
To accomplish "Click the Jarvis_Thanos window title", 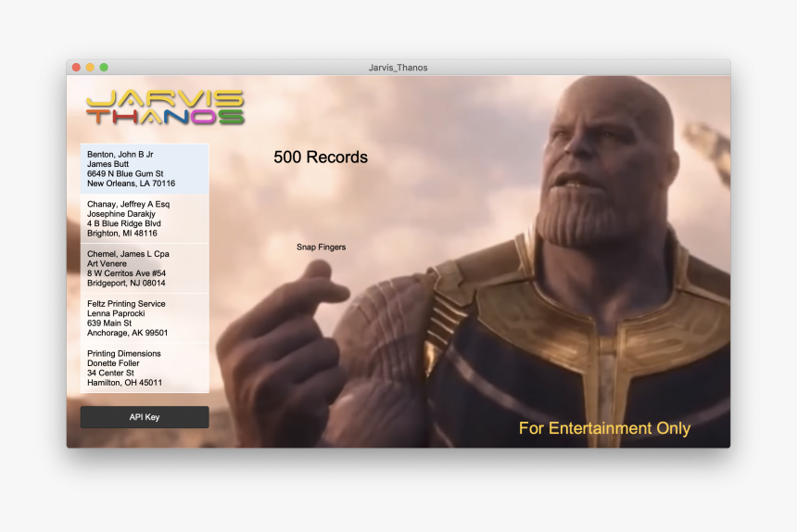I will click(x=398, y=68).
